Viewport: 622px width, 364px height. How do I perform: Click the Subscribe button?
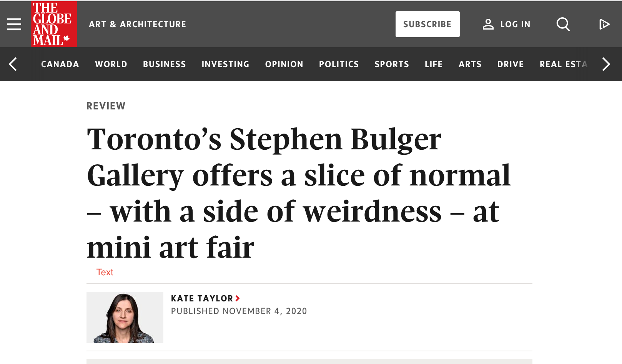tap(427, 24)
